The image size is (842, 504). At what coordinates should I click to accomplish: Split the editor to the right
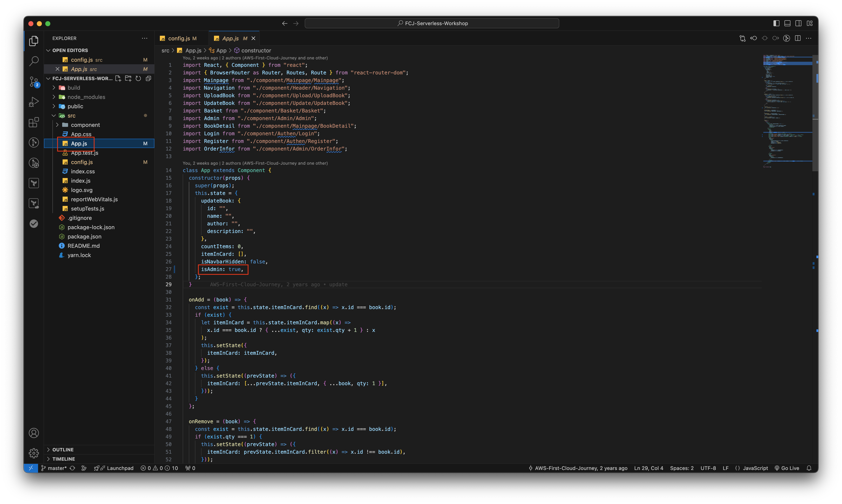798,38
